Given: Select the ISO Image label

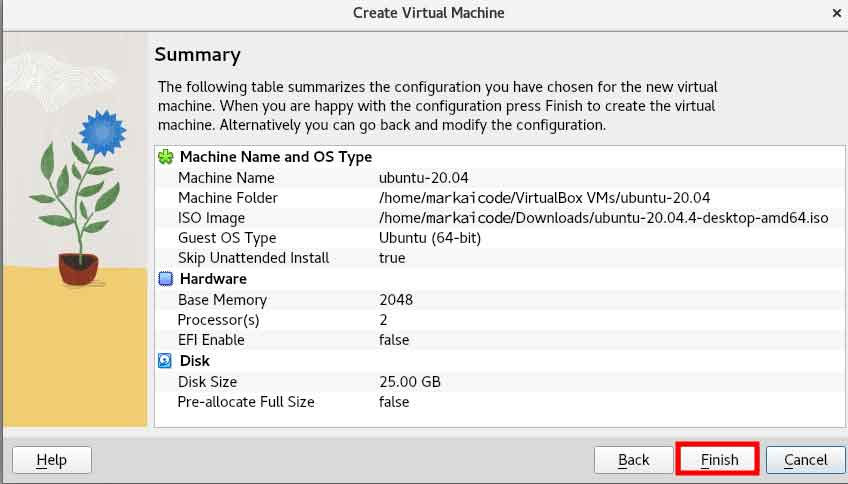Looking at the screenshot, I should pyautogui.click(x=211, y=218).
